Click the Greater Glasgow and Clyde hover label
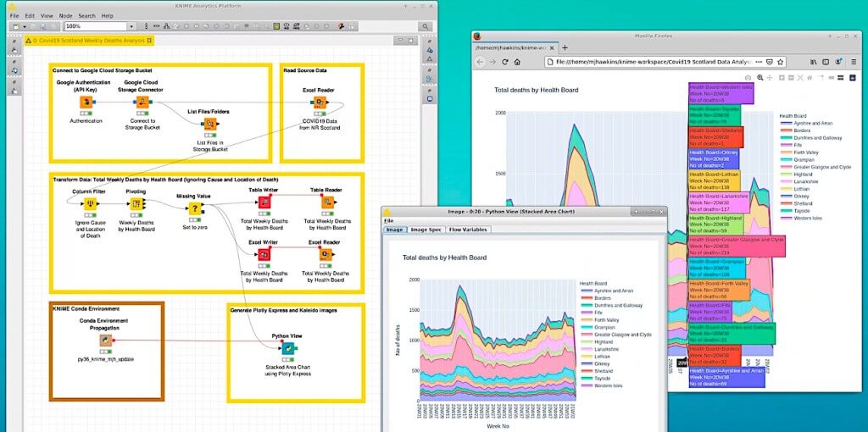The image size is (868, 432). (x=737, y=246)
